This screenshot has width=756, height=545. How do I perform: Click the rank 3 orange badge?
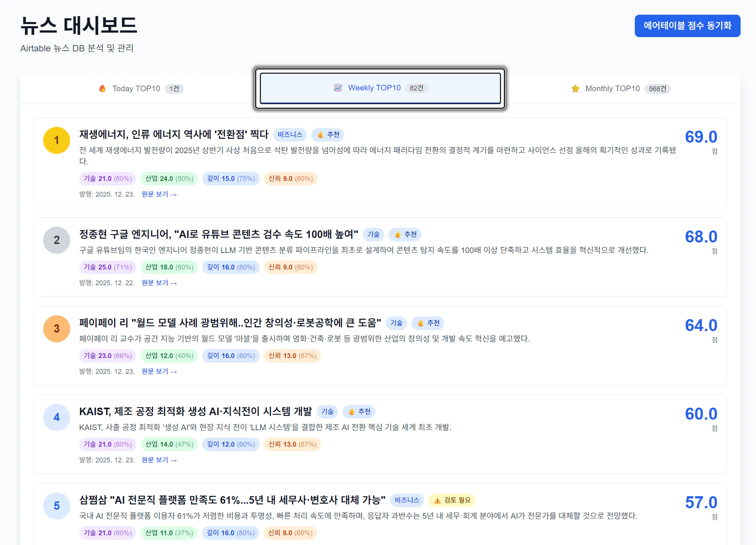click(x=57, y=329)
